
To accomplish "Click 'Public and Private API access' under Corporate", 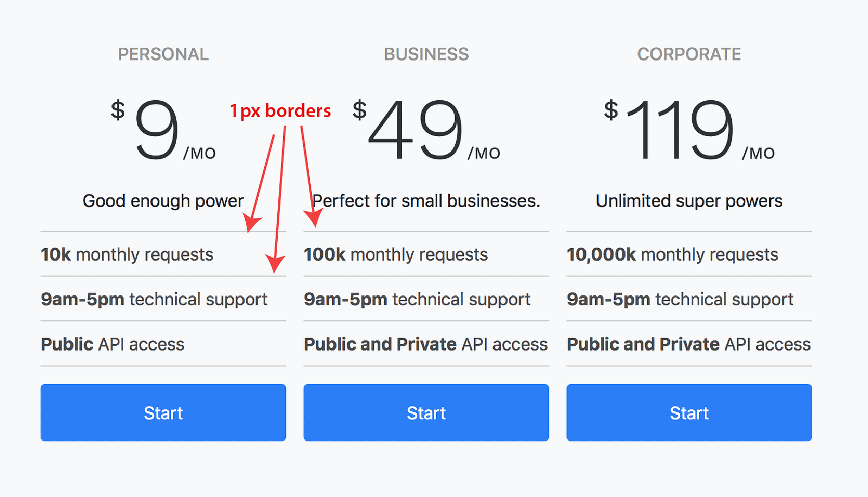I will pyautogui.click(x=689, y=344).
